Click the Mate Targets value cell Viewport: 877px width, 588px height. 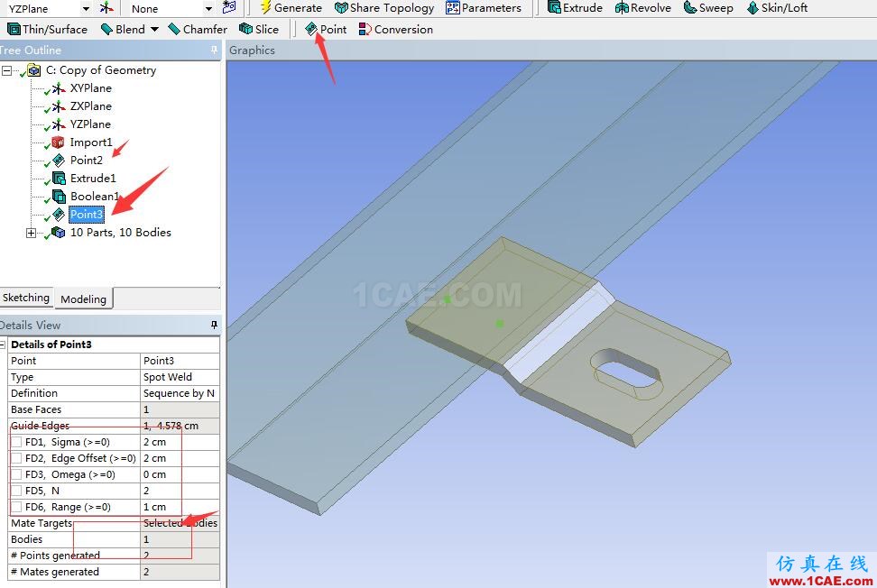click(x=180, y=523)
